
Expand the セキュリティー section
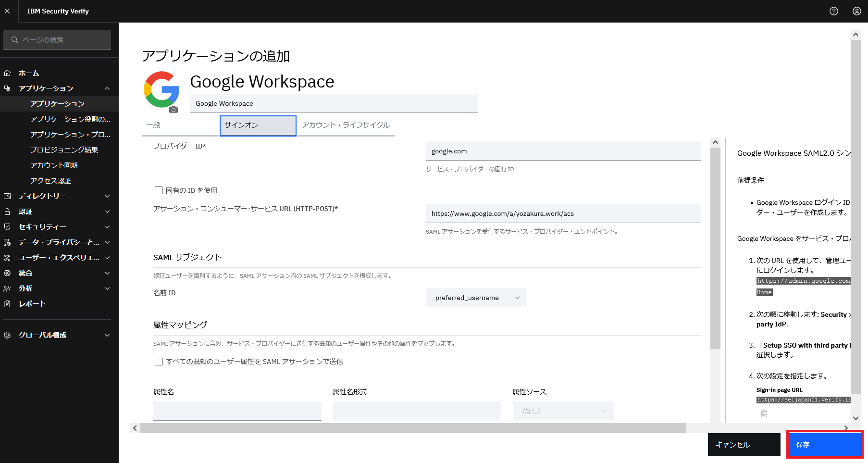107,227
